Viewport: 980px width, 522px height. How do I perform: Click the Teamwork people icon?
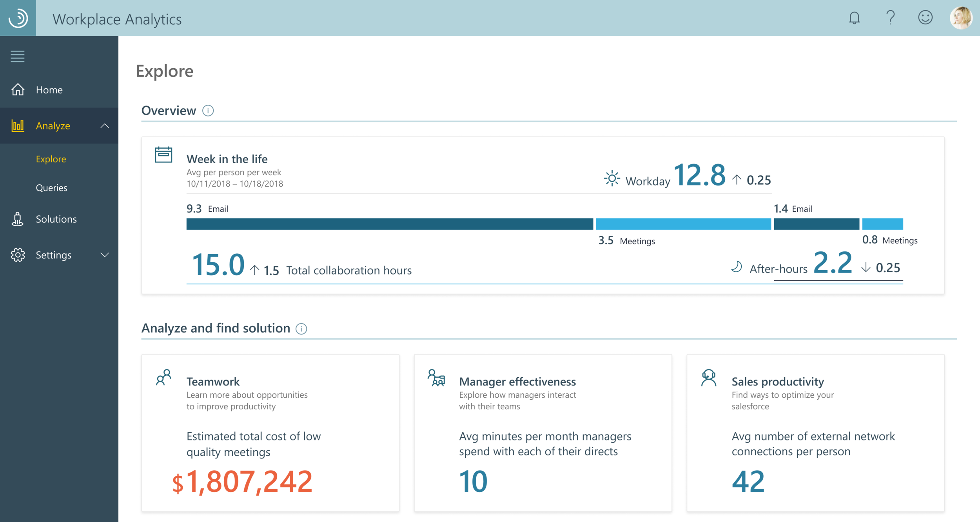[163, 378]
